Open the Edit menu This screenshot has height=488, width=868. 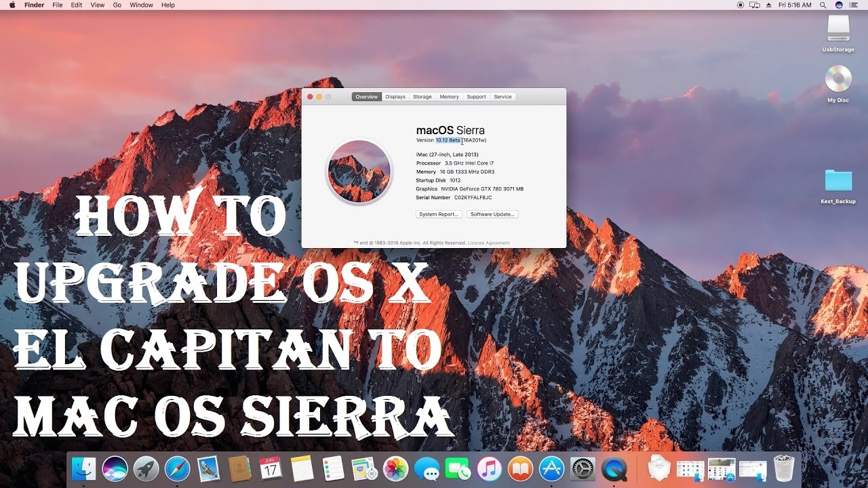pos(77,5)
